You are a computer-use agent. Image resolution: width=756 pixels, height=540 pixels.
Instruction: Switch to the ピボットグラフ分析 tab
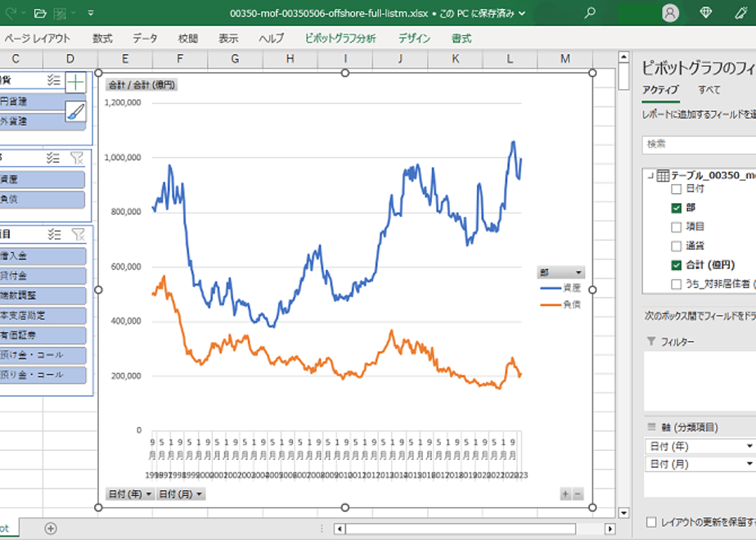click(x=340, y=38)
